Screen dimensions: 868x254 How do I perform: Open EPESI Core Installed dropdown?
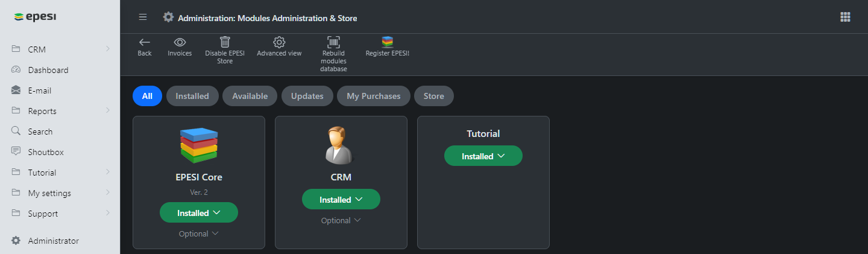[199, 212]
